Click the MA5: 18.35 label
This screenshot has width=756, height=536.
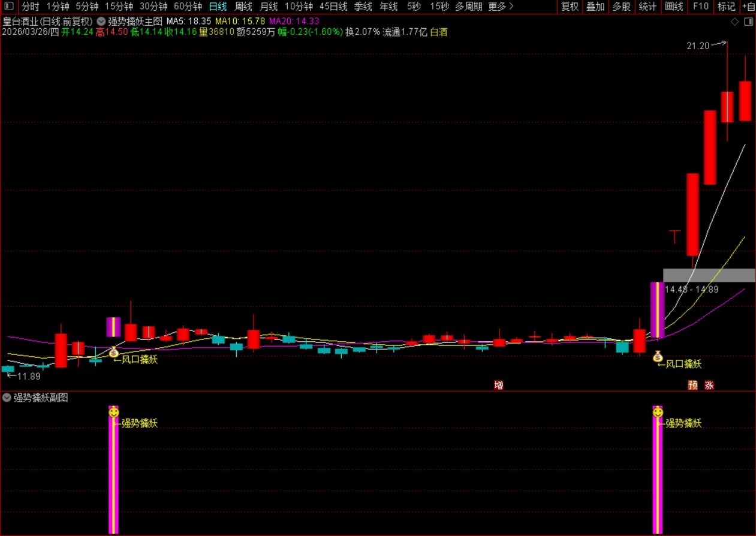(x=189, y=21)
